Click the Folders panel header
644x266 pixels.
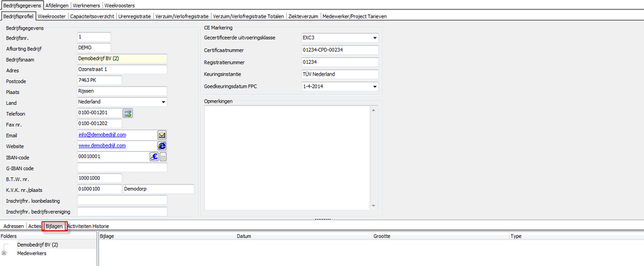click(48, 236)
